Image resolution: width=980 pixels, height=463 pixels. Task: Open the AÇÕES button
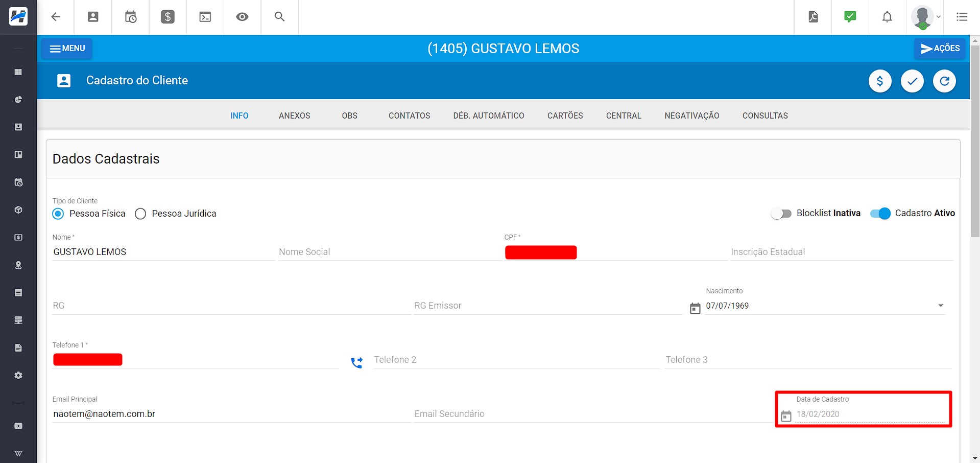click(940, 49)
